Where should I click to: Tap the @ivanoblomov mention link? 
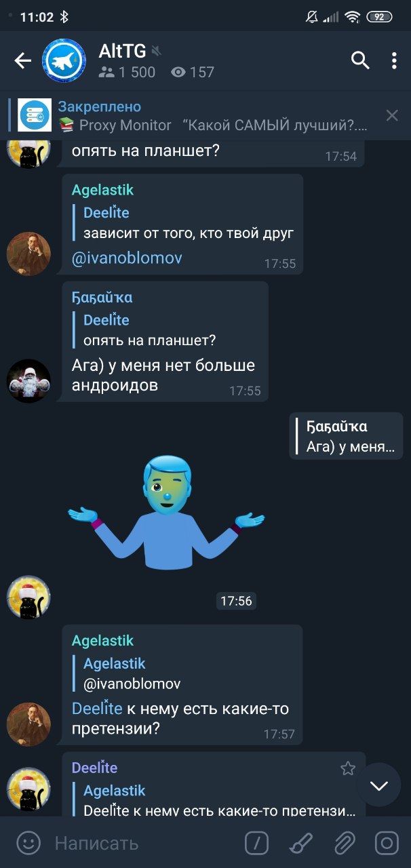click(x=127, y=258)
